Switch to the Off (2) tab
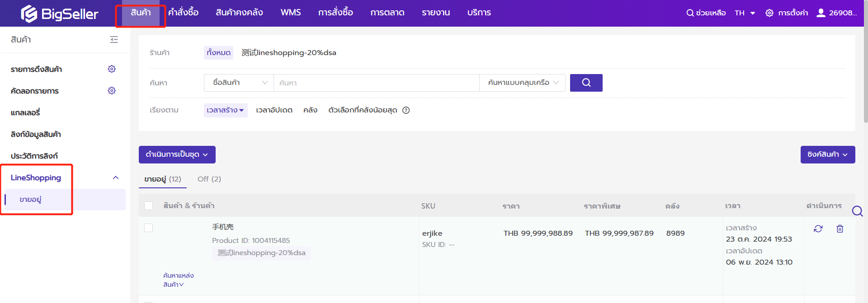Viewport: 868px width, 303px height. 209,179
